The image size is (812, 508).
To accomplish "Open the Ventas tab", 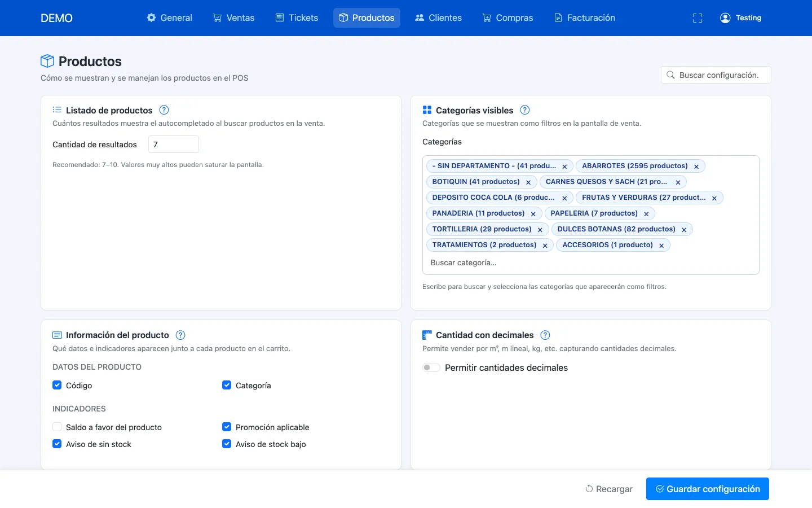I will coord(233,18).
